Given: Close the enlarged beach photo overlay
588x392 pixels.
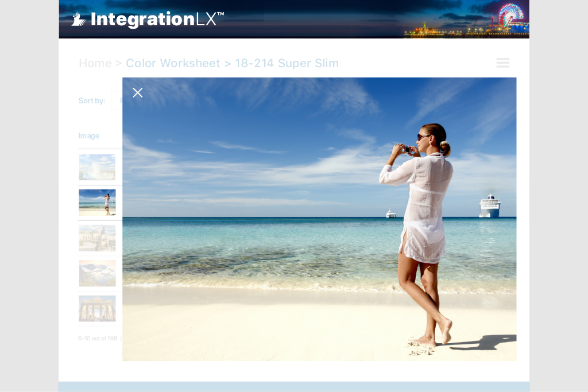Looking at the screenshot, I should (x=138, y=92).
